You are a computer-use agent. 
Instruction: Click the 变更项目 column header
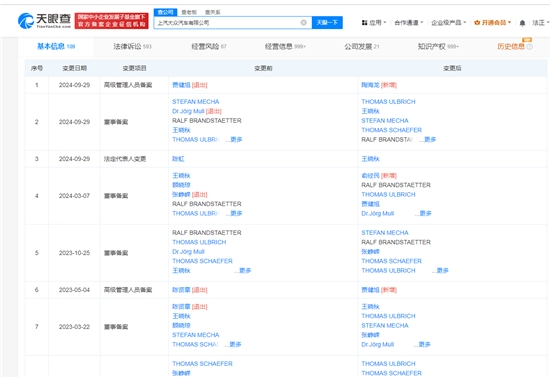134,68
